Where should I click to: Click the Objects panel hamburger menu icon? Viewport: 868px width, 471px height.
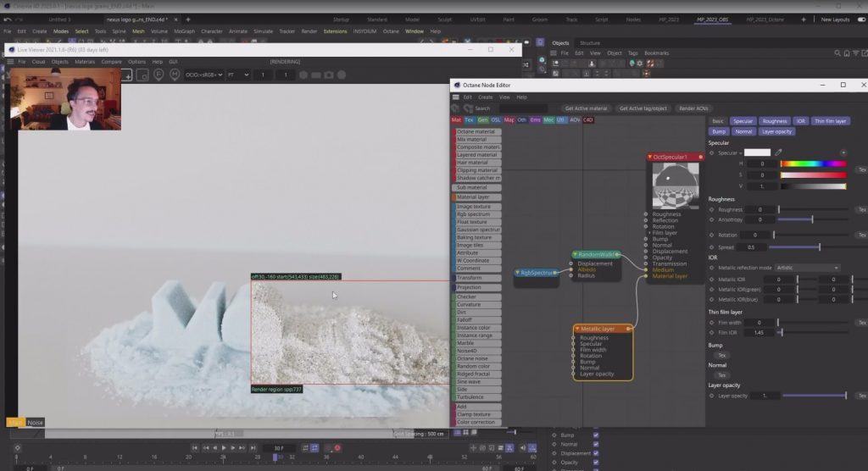553,53
